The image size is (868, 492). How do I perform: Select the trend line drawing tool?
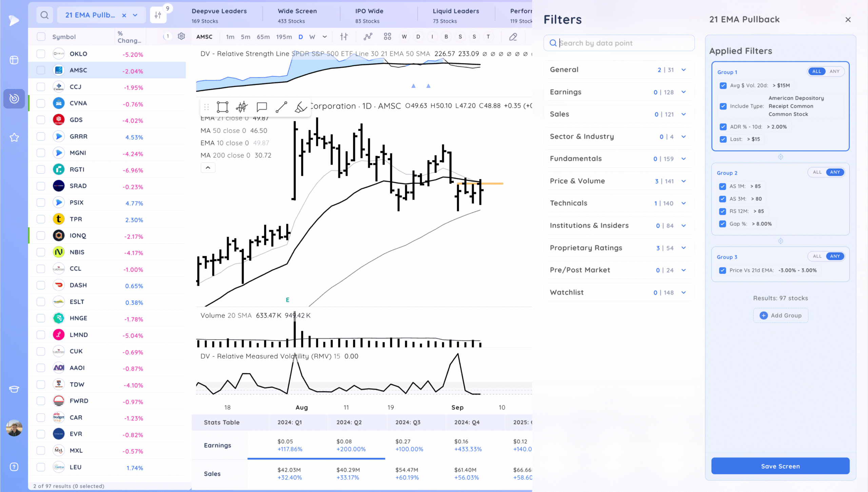tap(281, 107)
